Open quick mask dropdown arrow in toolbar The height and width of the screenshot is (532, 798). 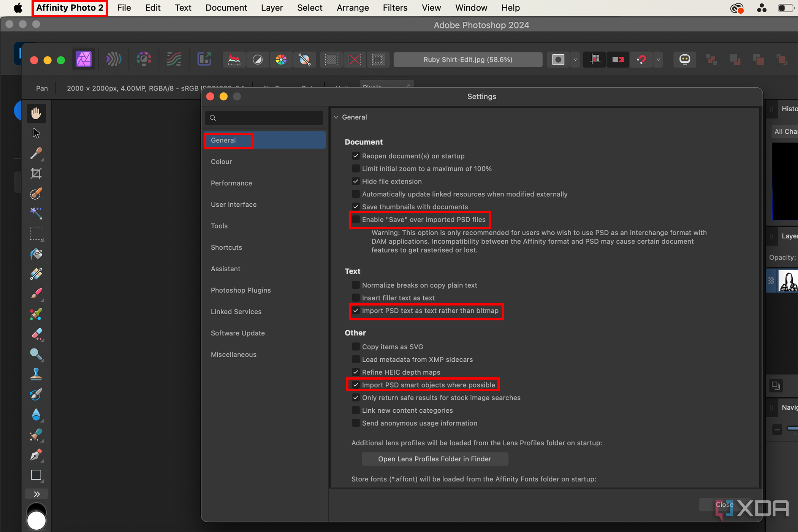[575, 60]
